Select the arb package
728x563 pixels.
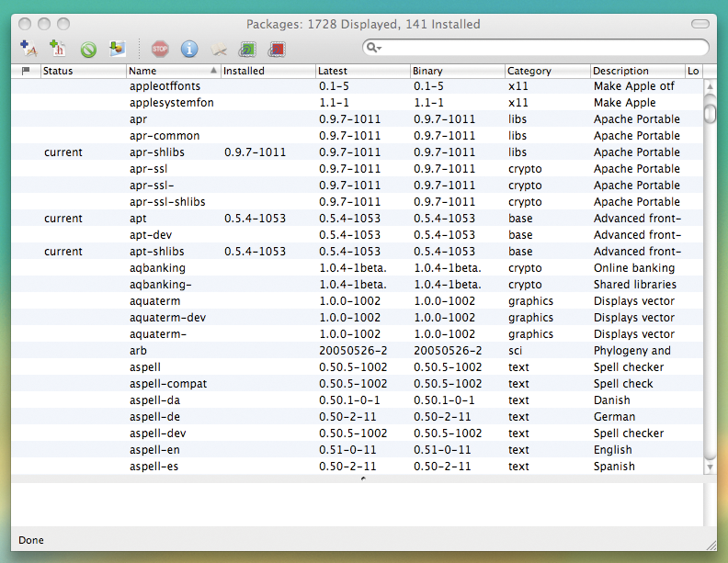(x=138, y=351)
